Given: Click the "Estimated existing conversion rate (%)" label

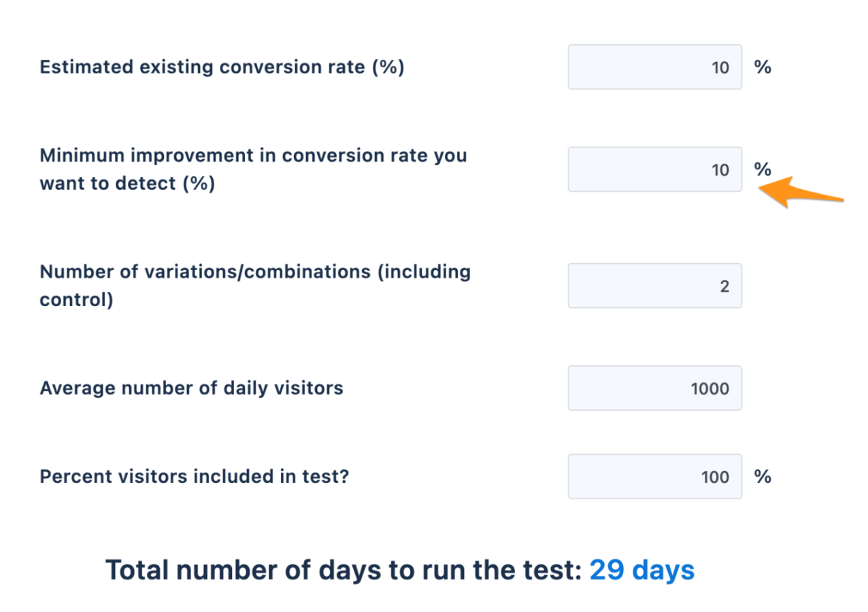Looking at the screenshot, I should [x=222, y=68].
